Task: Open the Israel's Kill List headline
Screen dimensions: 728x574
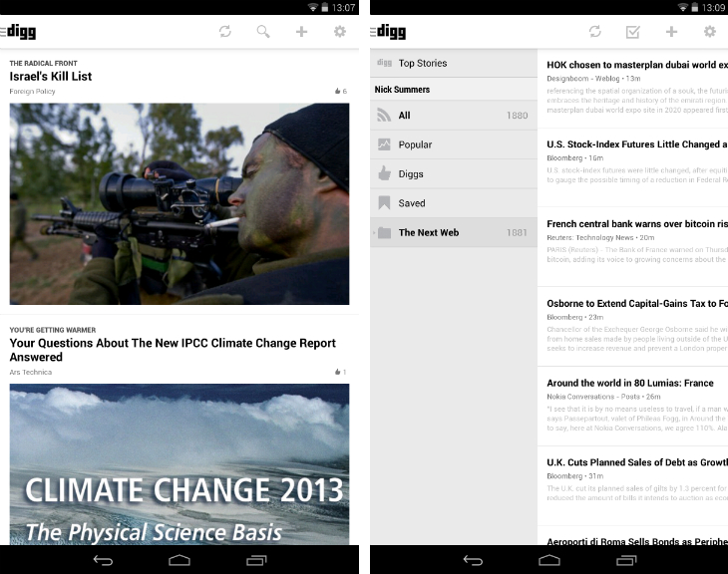Action: (x=51, y=77)
